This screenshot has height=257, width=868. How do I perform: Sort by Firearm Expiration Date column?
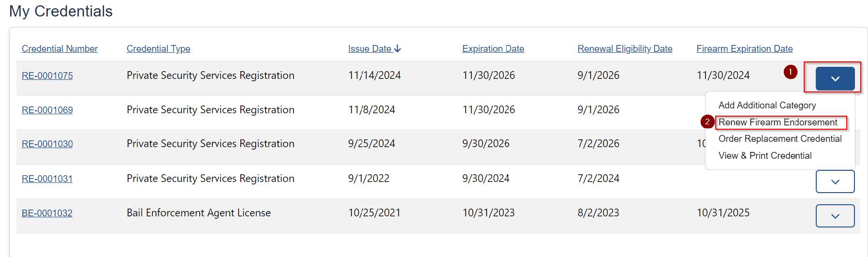point(744,48)
